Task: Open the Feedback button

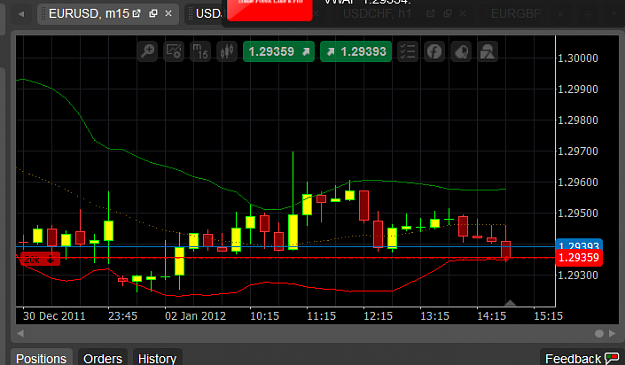Action: (x=582, y=358)
